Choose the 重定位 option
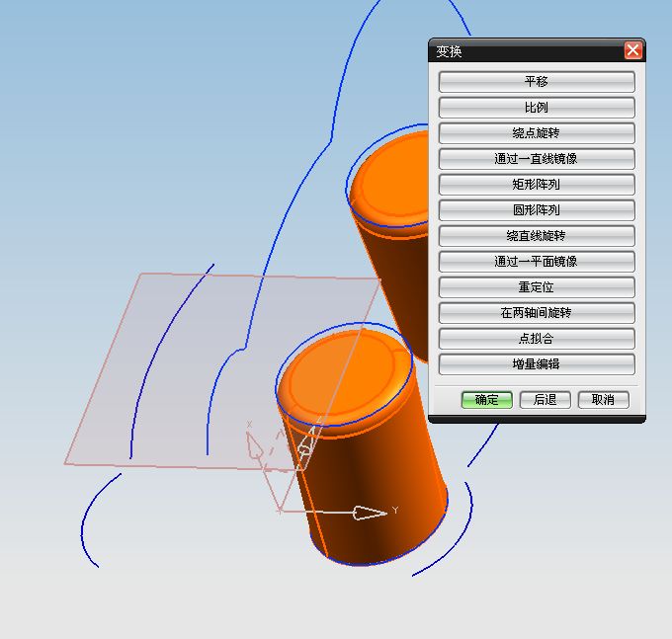The width and height of the screenshot is (672, 639). pos(537,287)
